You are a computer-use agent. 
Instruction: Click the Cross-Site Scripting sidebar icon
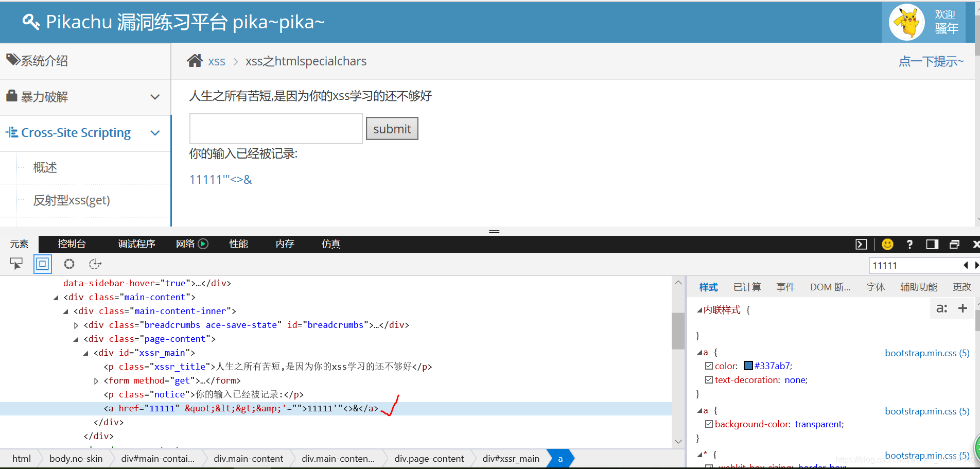pos(12,132)
